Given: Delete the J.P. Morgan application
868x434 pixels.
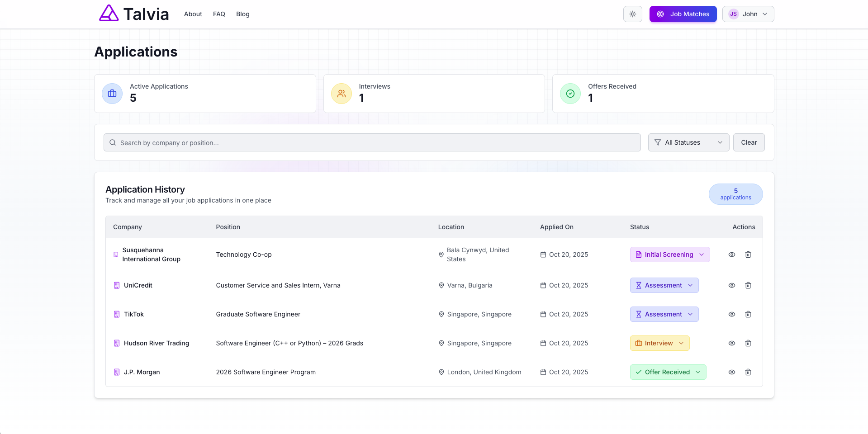Looking at the screenshot, I should [748, 372].
